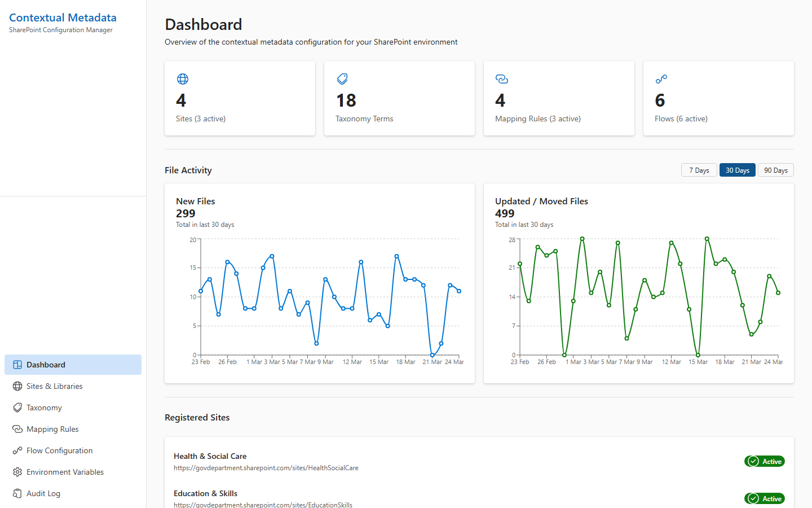This screenshot has height=508, width=812.
Task: Click the tag icon on the Taxonomy Terms card
Action: [342, 79]
